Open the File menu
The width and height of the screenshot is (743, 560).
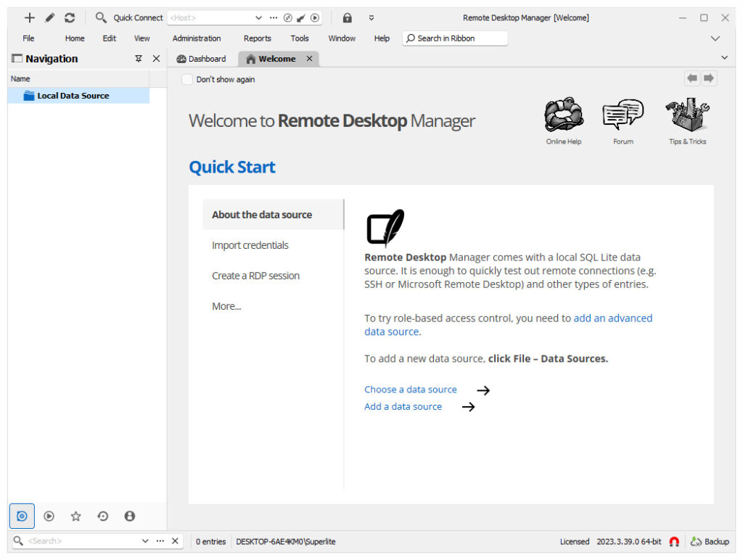tap(28, 38)
